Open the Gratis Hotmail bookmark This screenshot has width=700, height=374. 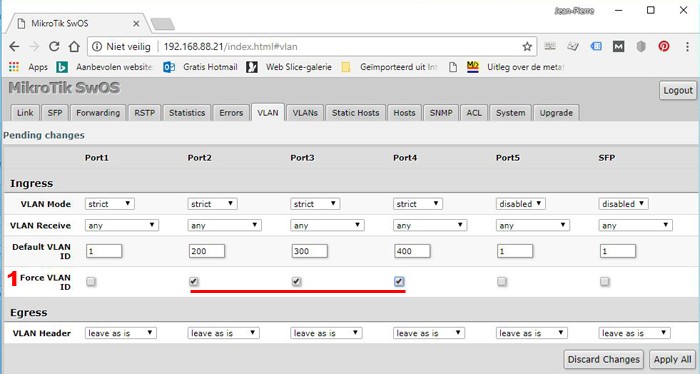pyautogui.click(x=200, y=67)
